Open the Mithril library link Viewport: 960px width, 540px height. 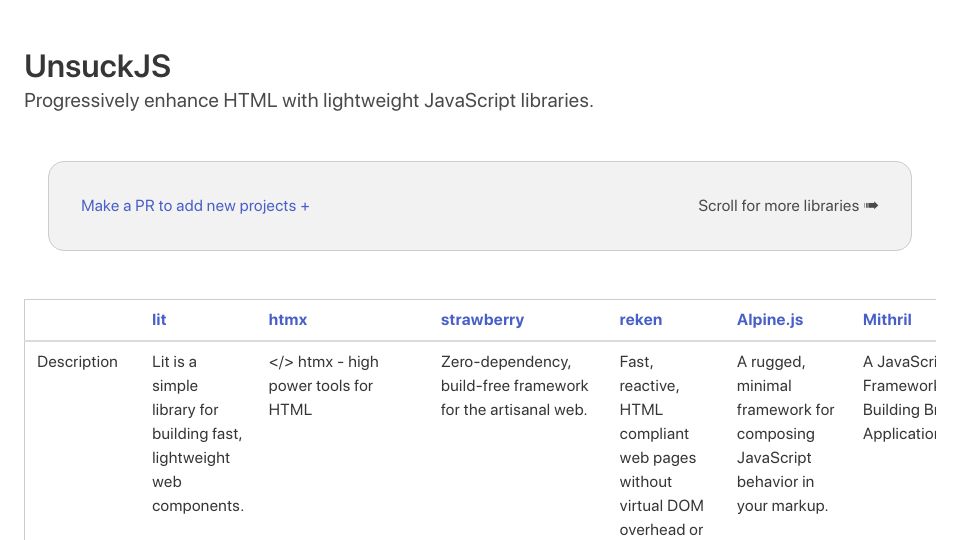(887, 320)
